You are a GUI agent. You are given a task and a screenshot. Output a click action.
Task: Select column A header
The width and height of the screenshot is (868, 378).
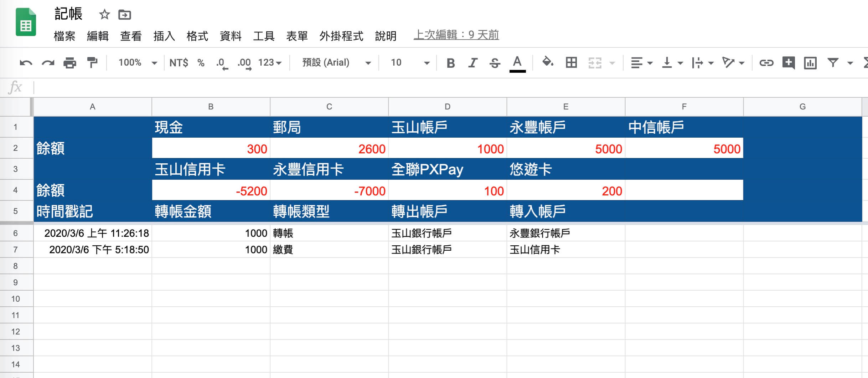93,107
